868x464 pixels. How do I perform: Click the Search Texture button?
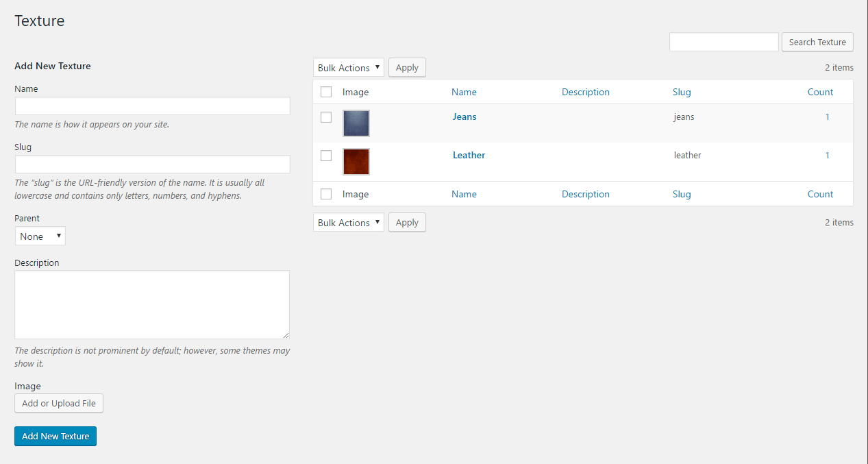[817, 42]
